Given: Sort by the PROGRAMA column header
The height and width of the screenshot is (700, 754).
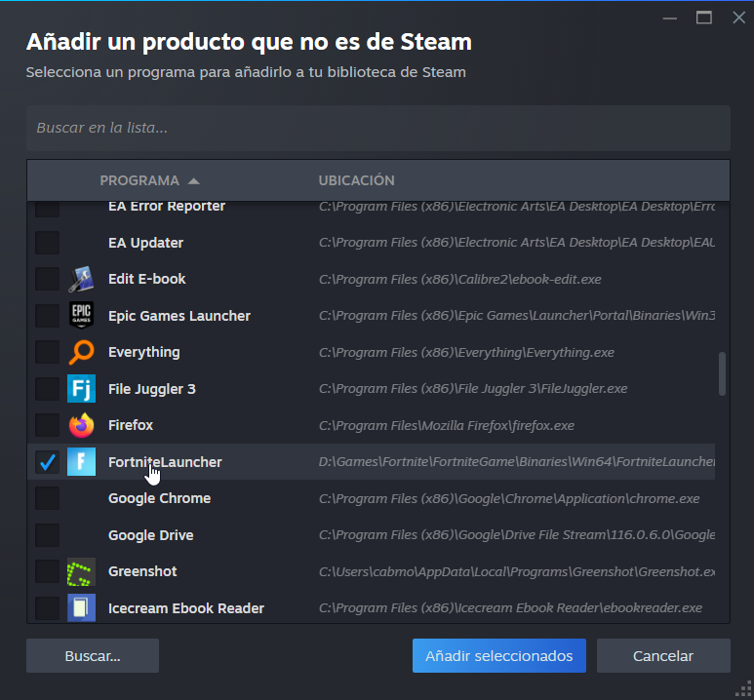Looking at the screenshot, I should [x=139, y=180].
